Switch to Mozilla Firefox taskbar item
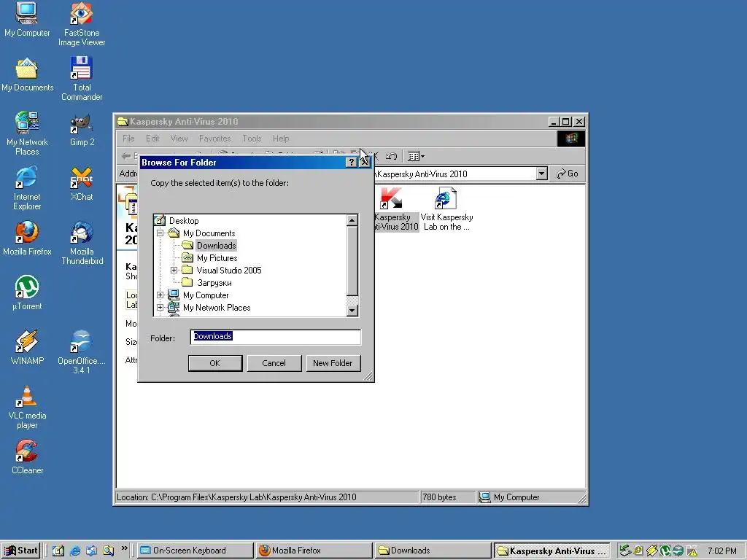The width and height of the screenshot is (747, 560). [314, 551]
